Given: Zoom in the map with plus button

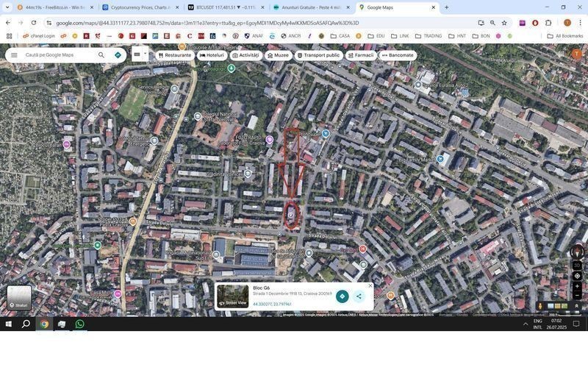Looking at the screenshot, I should click(x=577, y=286).
